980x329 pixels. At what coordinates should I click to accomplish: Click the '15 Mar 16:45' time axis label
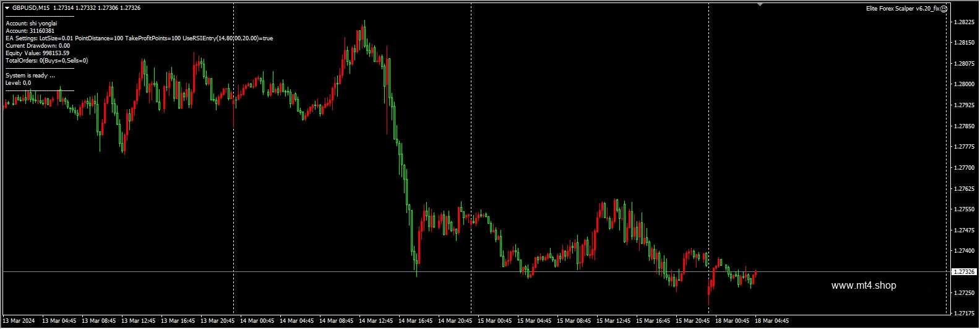point(653,321)
